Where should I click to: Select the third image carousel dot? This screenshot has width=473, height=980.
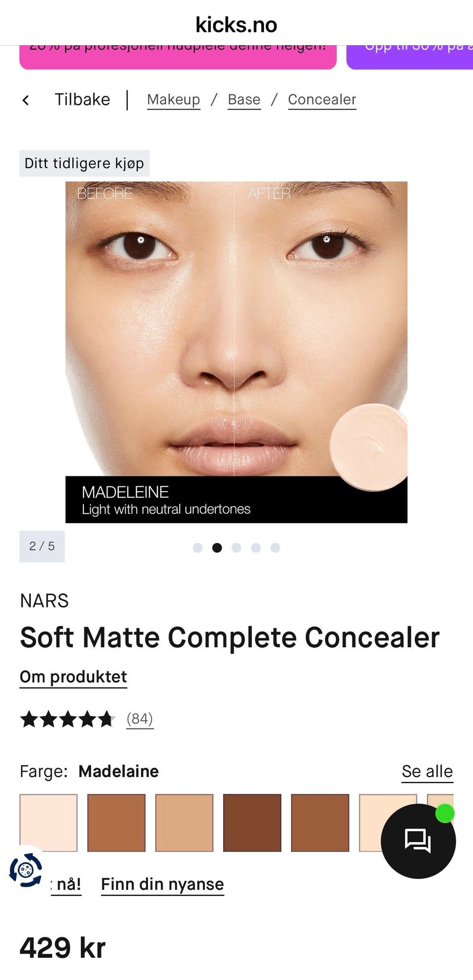click(236, 548)
